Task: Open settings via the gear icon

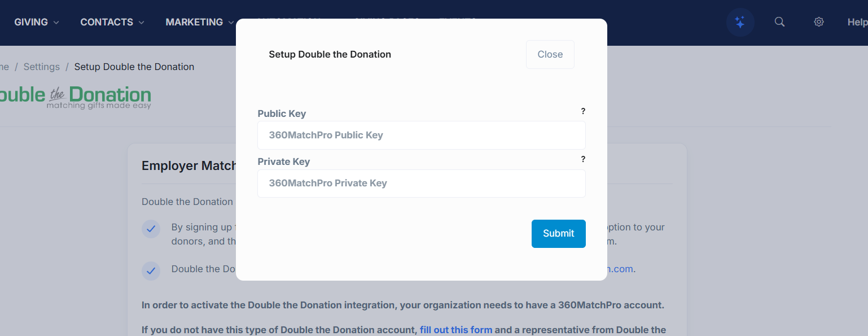Action: click(819, 22)
